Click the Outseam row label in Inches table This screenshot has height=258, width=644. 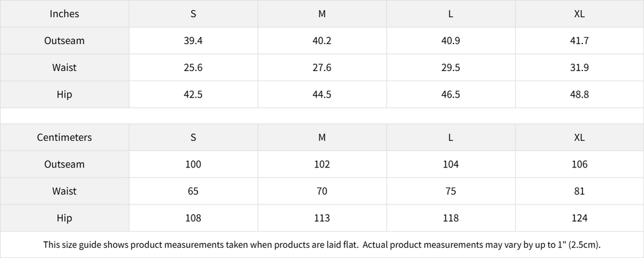tap(64, 41)
